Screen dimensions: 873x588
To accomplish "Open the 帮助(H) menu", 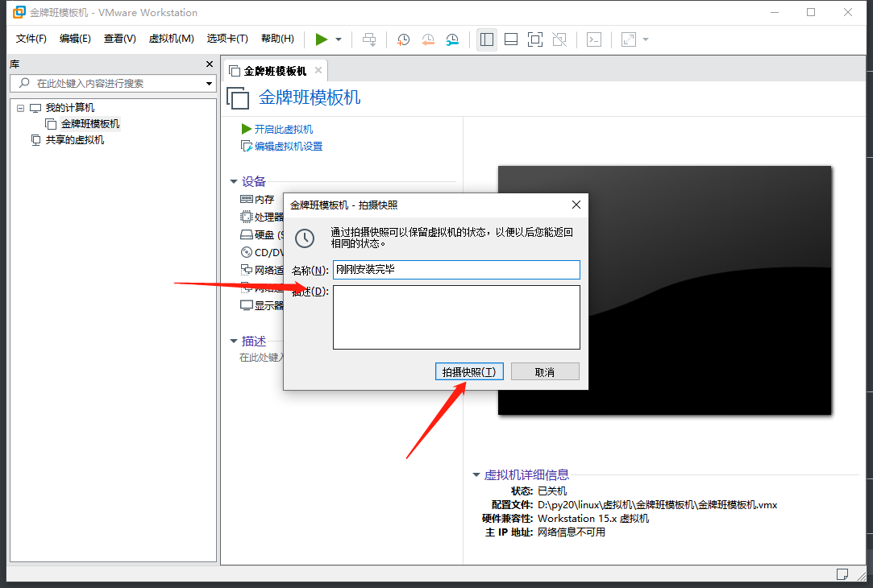I will [x=277, y=39].
